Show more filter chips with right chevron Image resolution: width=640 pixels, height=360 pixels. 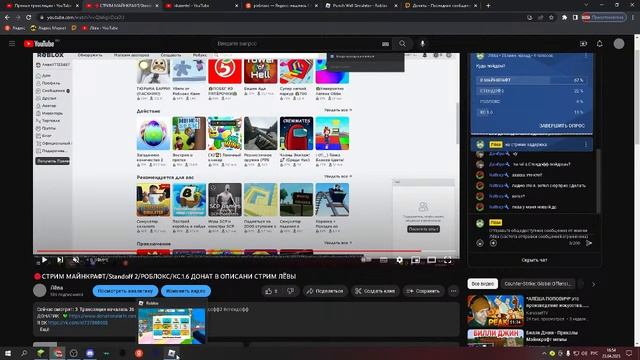[593, 284]
